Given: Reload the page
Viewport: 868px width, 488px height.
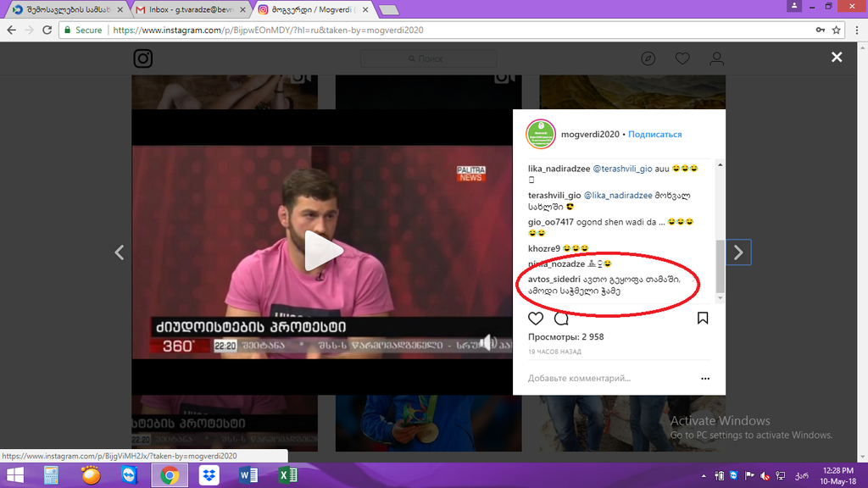Looking at the screenshot, I should coord(47,30).
